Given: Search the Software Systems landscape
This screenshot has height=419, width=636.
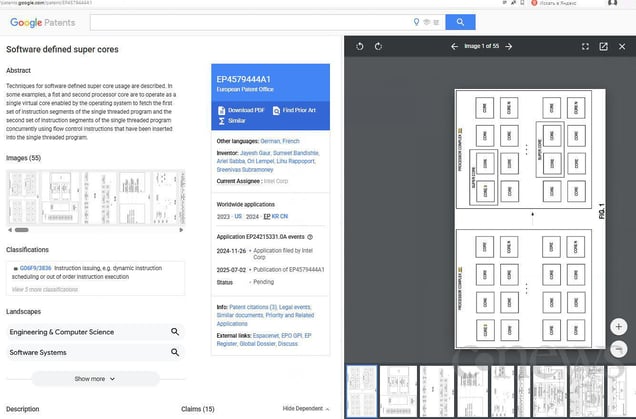Looking at the screenshot, I should coord(174,353).
